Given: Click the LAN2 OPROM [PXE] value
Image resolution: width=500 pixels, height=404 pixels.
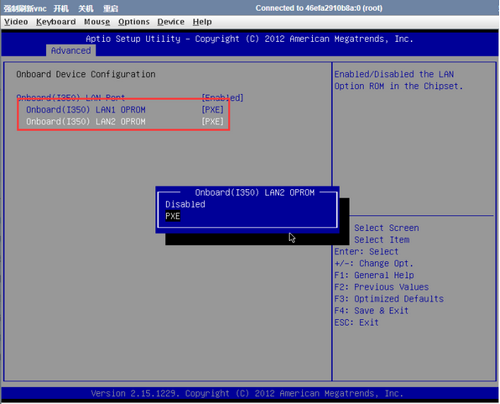Looking at the screenshot, I should tap(213, 122).
